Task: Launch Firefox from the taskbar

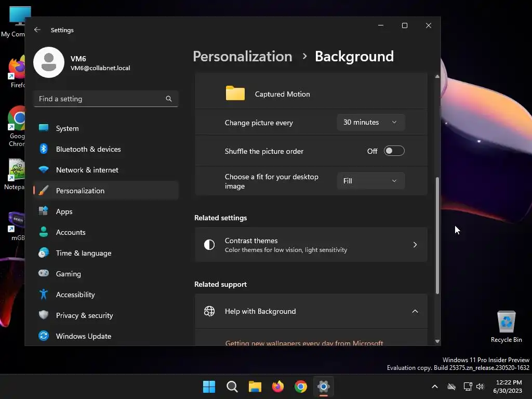Action: (278, 387)
